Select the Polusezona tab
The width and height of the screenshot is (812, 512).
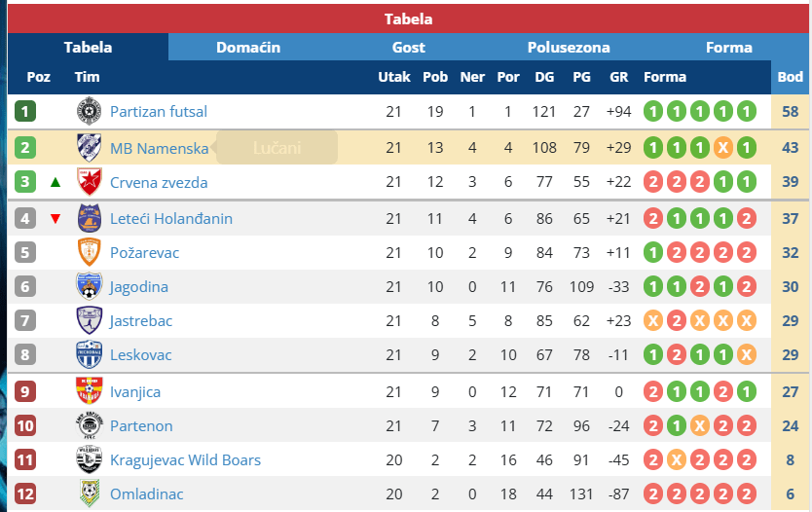569,47
